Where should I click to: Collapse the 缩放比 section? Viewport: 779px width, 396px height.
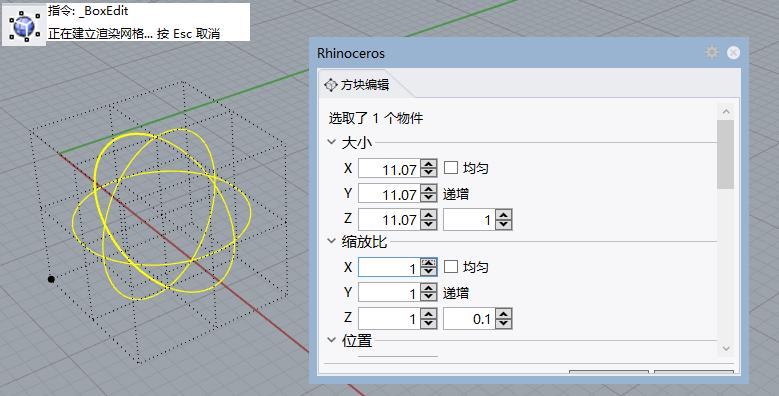(x=332, y=241)
